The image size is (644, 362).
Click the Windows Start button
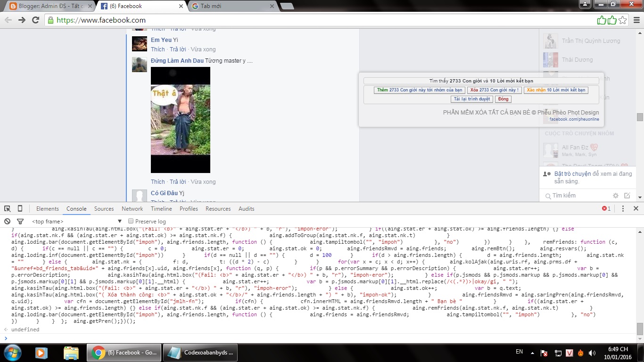(12, 352)
